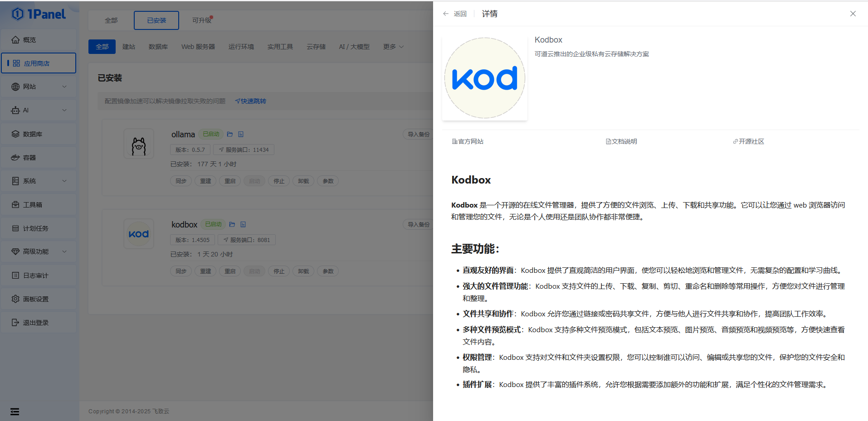Click the 1Panel logo
The width and height of the screenshot is (868, 421).
click(x=39, y=14)
